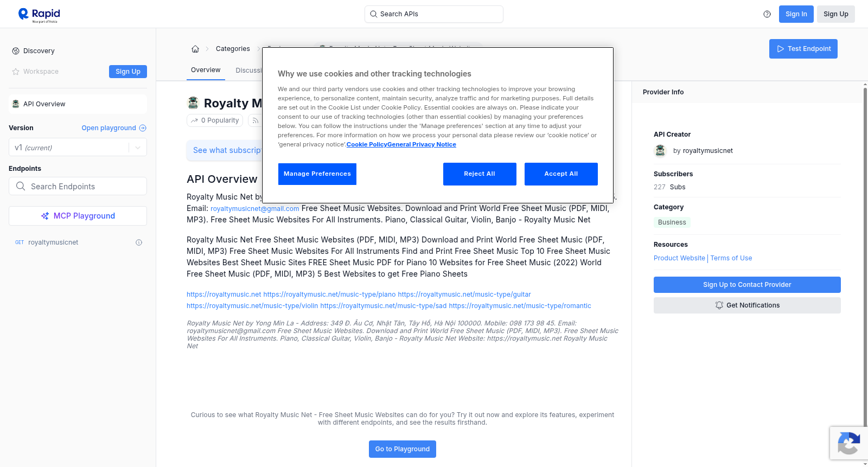Open Categories in the breadcrumb
Image resolution: width=868 pixels, height=467 pixels.
tap(233, 49)
